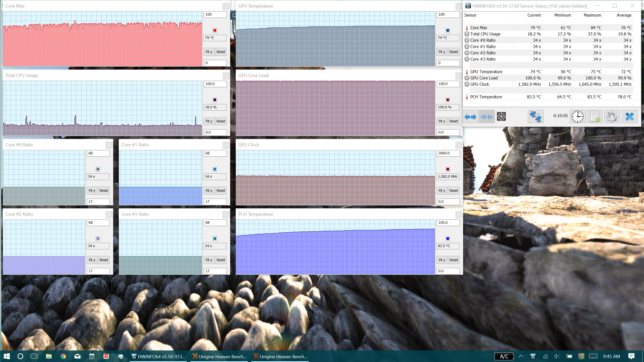Click the PCH Temperature minimum field showing 0.0
The image size is (644, 362).
click(448, 271)
